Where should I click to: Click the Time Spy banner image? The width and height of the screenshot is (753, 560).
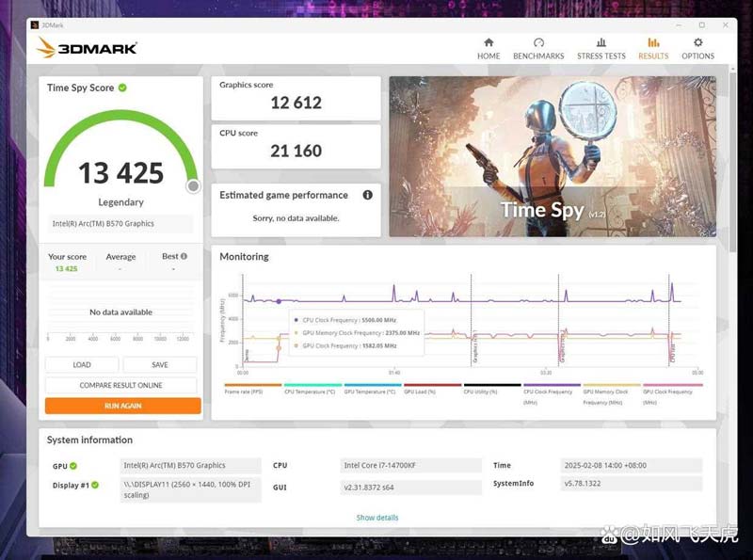click(553, 156)
